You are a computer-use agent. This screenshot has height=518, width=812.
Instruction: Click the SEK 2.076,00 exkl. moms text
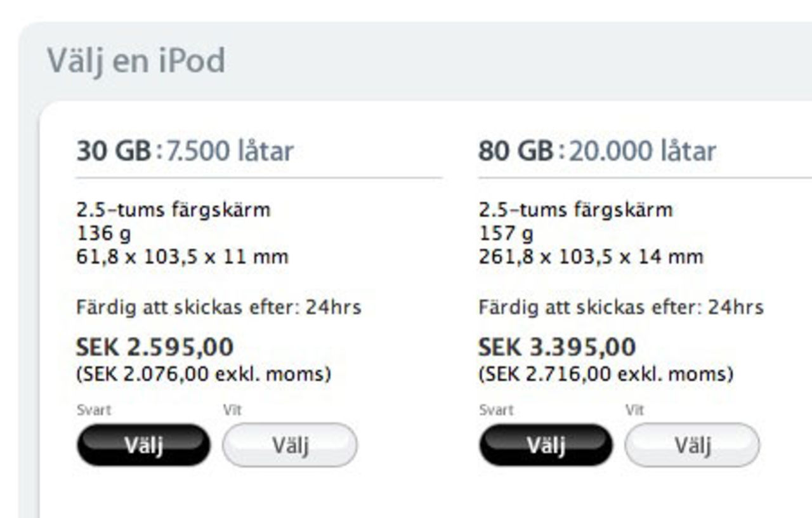[x=203, y=373]
